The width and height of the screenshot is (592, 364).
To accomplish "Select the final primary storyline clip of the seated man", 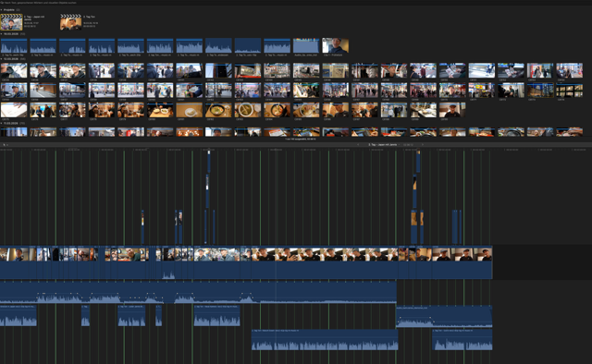I will [x=462, y=262].
